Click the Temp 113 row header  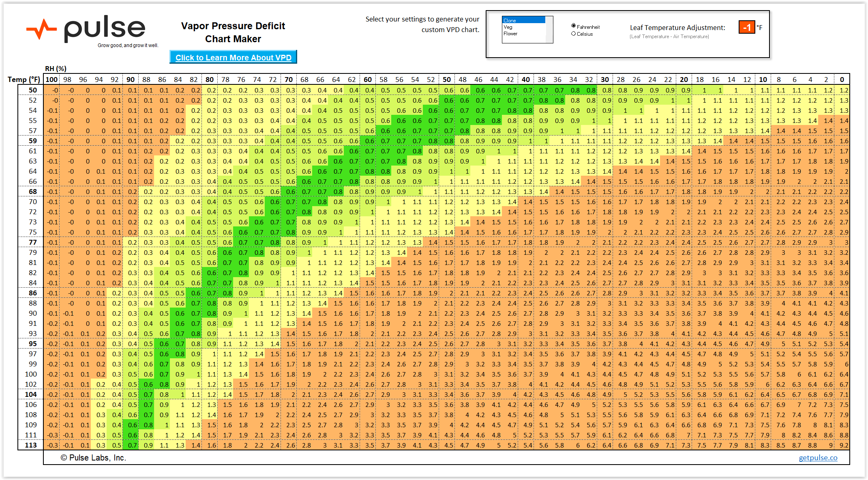31,445
